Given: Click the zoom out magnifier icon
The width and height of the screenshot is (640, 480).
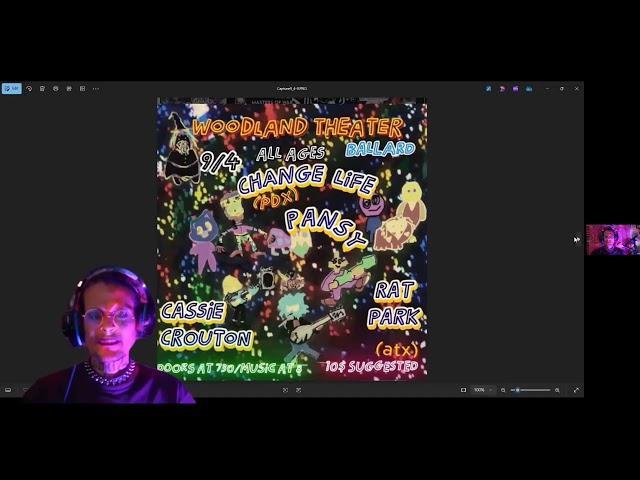Looking at the screenshot, I should [x=503, y=390].
